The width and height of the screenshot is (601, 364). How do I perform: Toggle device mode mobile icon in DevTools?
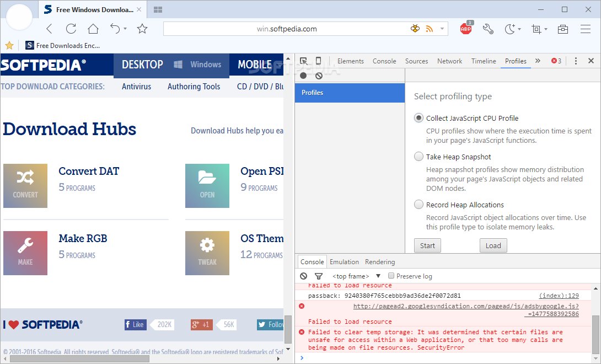tap(319, 61)
